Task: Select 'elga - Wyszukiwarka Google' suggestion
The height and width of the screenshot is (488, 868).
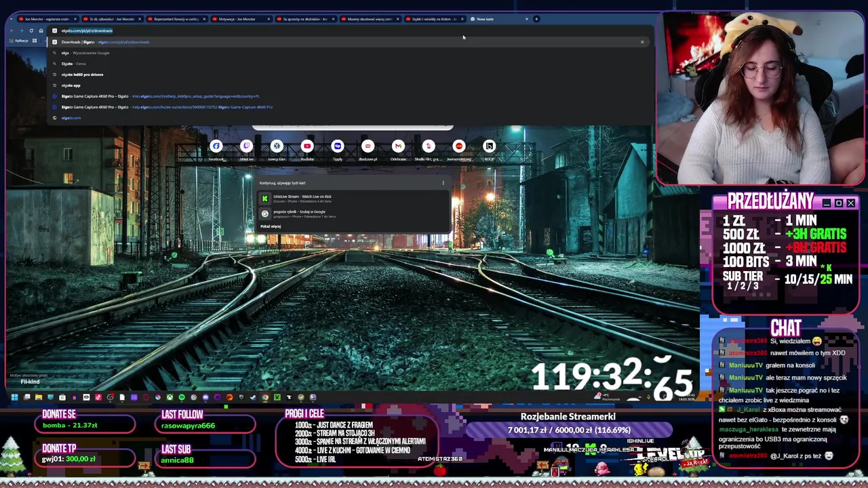Action: (x=349, y=53)
